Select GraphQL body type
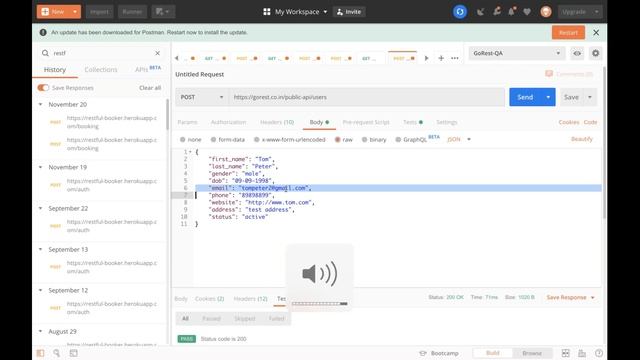640x360 pixels. 411,140
